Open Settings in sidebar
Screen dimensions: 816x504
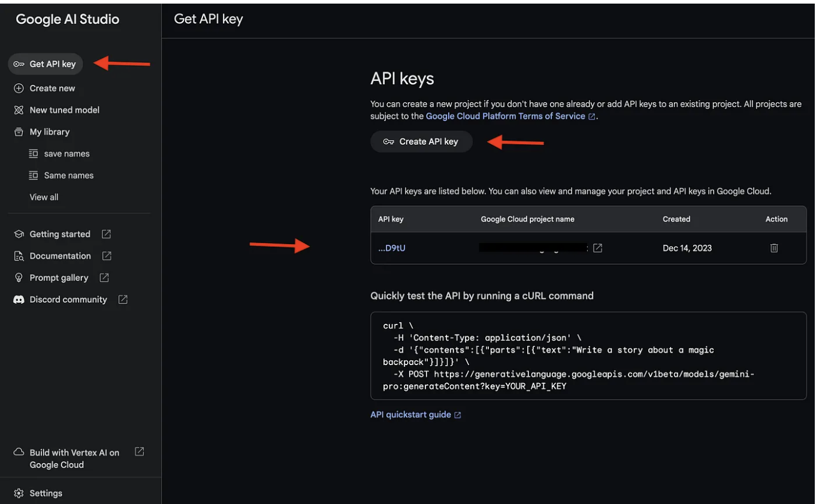point(46,493)
